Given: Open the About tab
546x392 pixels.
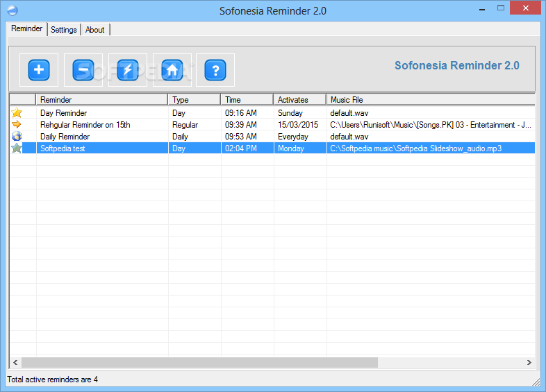Looking at the screenshot, I should click(94, 30).
